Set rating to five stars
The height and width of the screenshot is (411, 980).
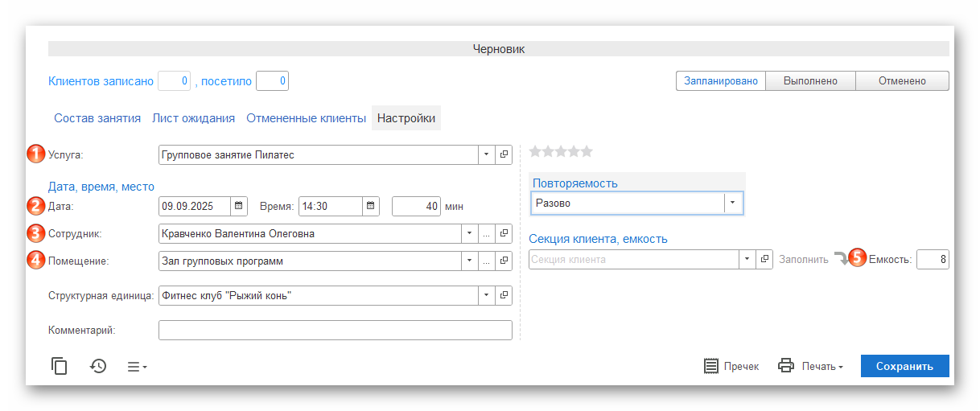coord(587,151)
